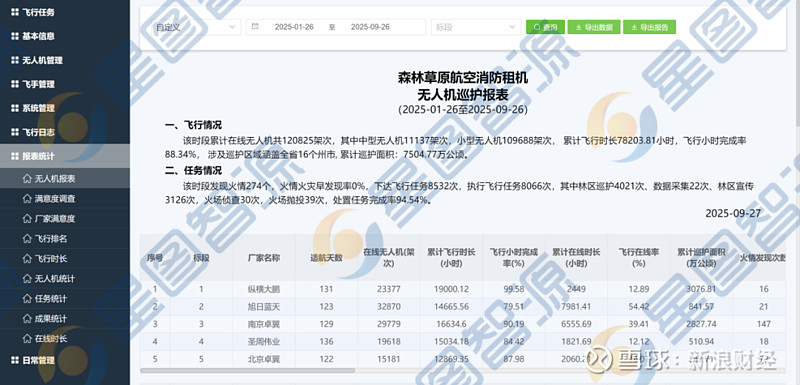
Task: Collapse the 报表统计 menu section
Action: point(65,156)
